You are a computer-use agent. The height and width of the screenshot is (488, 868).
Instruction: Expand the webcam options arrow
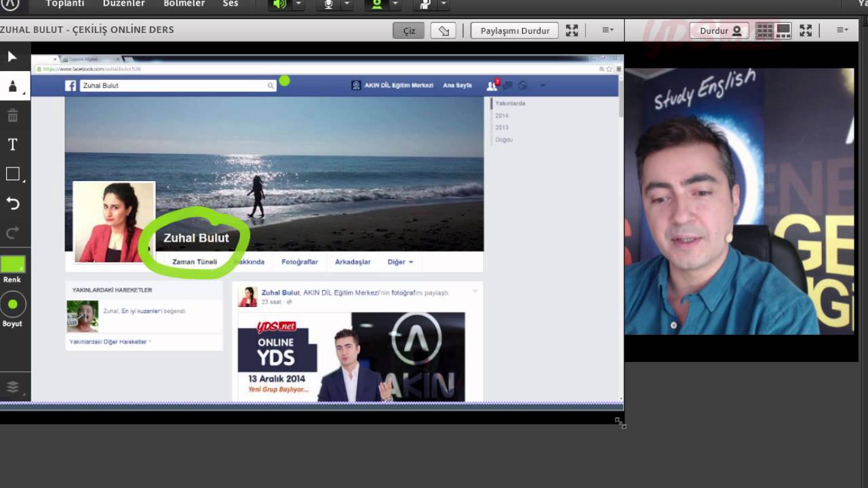(x=395, y=4)
